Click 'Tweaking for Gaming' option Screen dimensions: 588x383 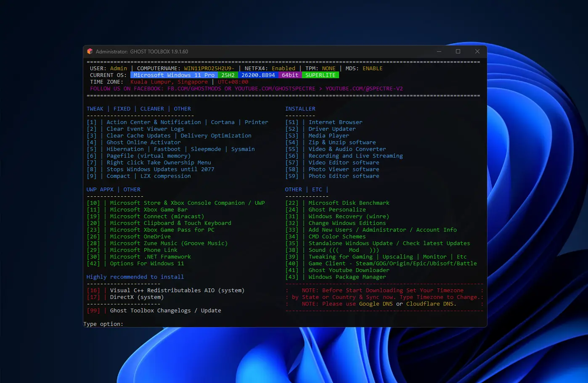point(341,257)
